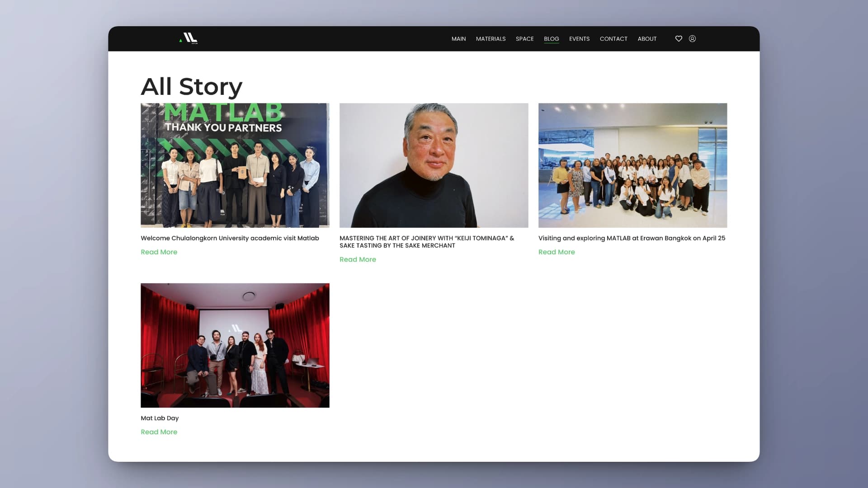The width and height of the screenshot is (868, 488).
Task: Click Read More under the Erawan Bangkok story
Action: pos(557,252)
